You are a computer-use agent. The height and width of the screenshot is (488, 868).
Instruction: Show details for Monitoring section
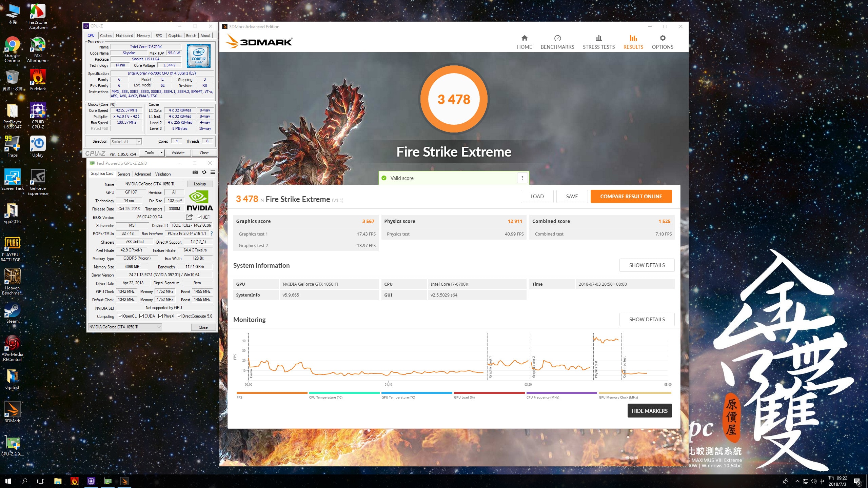(647, 319)
